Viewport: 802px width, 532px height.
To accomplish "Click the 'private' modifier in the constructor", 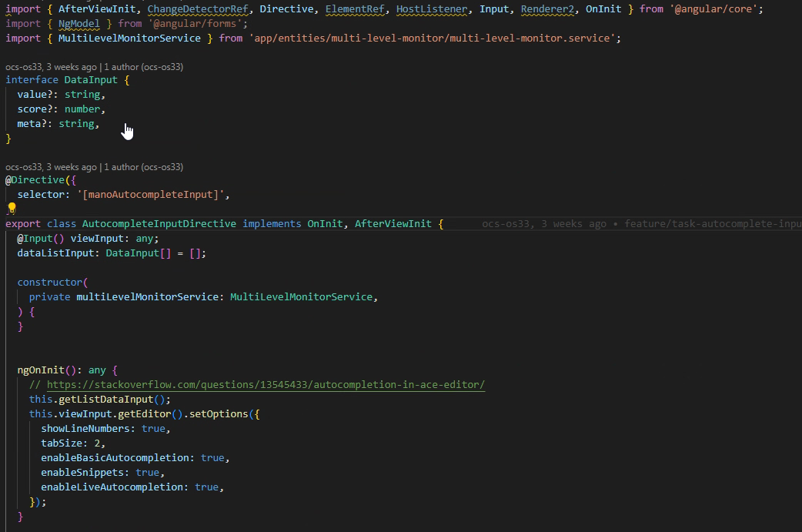I will 49,297.
